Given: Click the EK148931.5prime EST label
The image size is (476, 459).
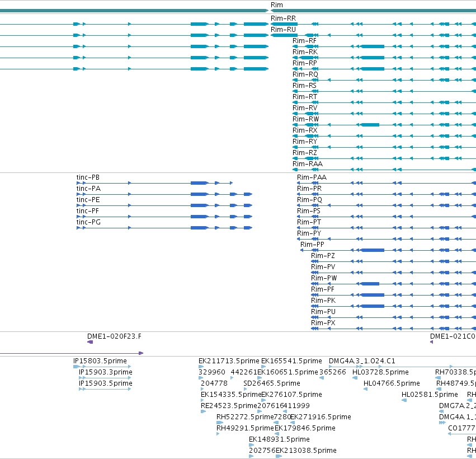Looking at the screenshot, I should [279, 439].
